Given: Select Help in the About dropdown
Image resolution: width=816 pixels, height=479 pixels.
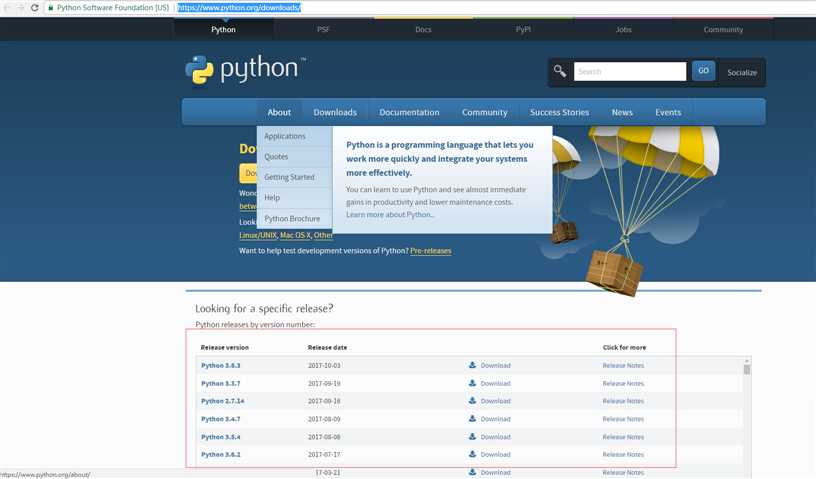Looking at the screenshot, I should click(x=295, y=197).
